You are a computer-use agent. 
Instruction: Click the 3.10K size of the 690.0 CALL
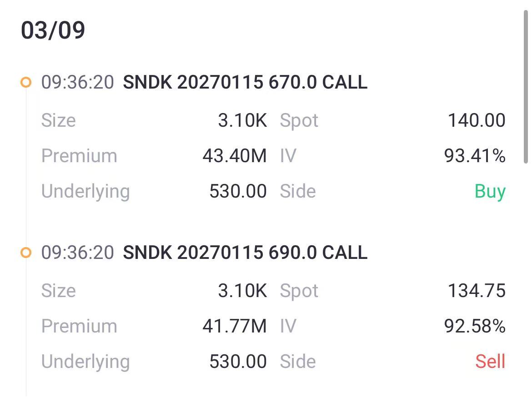[242, 291]
